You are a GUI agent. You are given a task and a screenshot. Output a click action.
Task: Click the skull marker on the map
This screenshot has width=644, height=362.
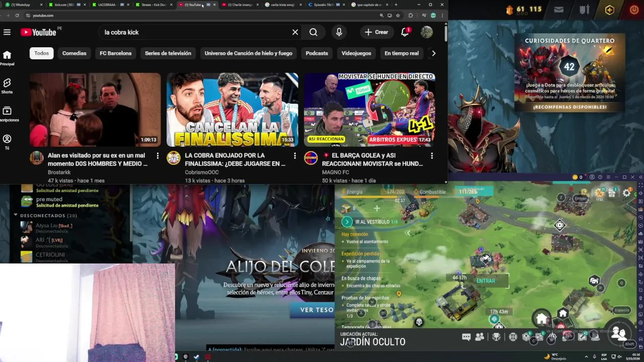tap(419, 322)
